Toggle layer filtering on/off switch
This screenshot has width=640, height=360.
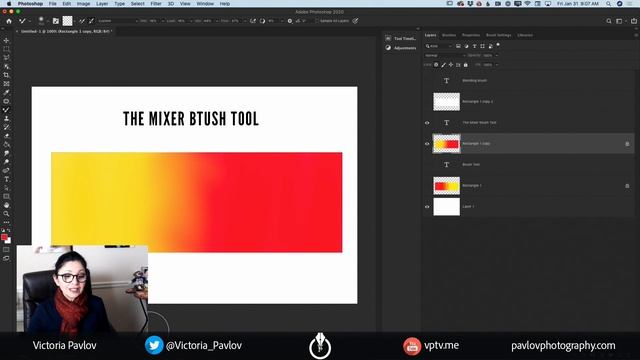[x=498, y=45]
